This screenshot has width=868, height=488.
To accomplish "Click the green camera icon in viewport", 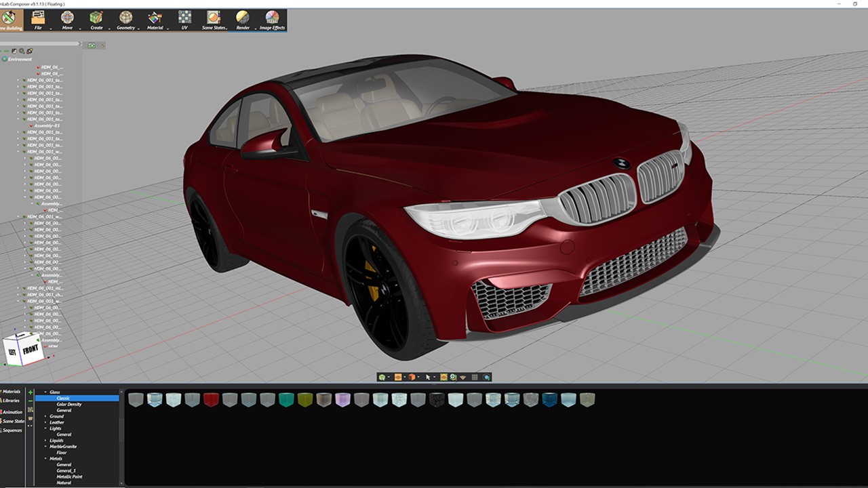I will [x=92, y=45].
